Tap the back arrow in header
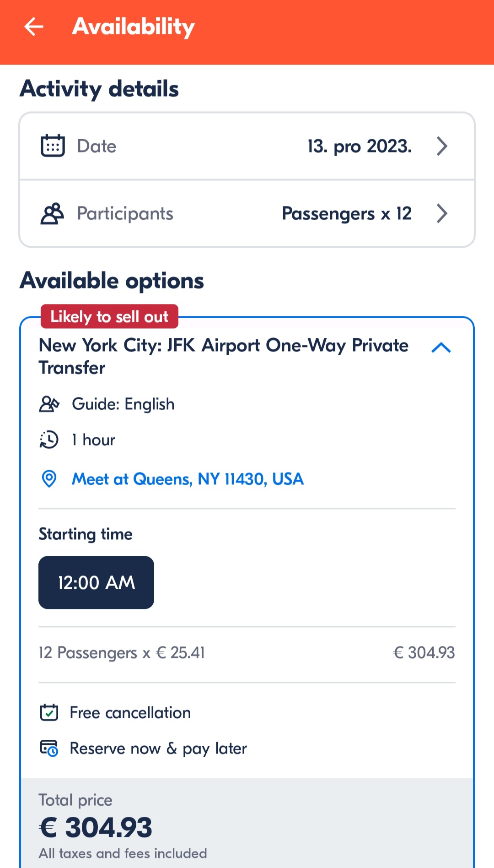Image resolution: width=494 pixels, height=868 pixels. point(34,27)
